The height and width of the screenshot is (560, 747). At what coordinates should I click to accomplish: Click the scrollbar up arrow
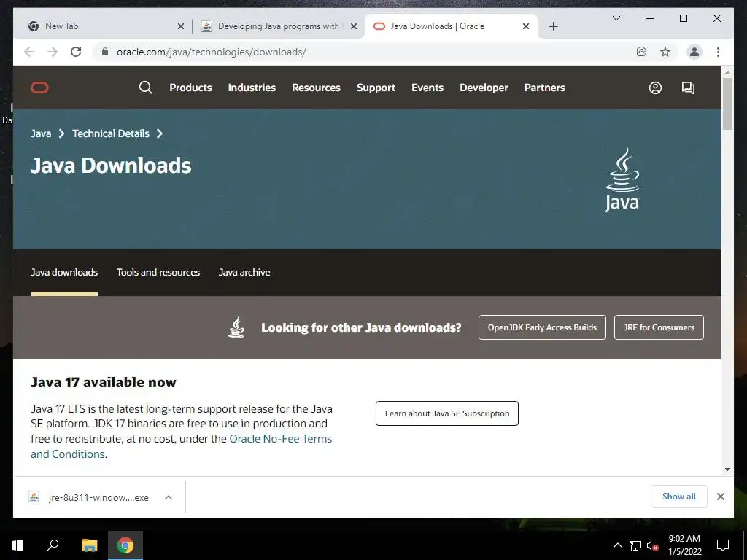pyautogui.click(x=727, y=72)
